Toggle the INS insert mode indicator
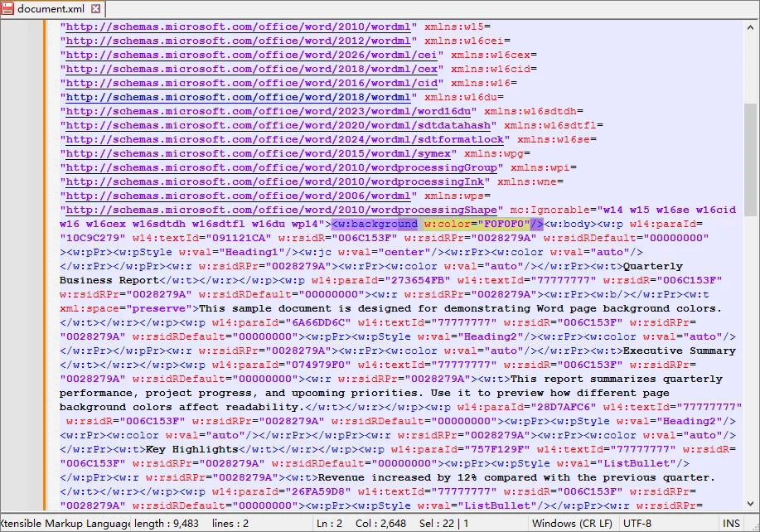760x532 pixels. [x=731, y=523]
